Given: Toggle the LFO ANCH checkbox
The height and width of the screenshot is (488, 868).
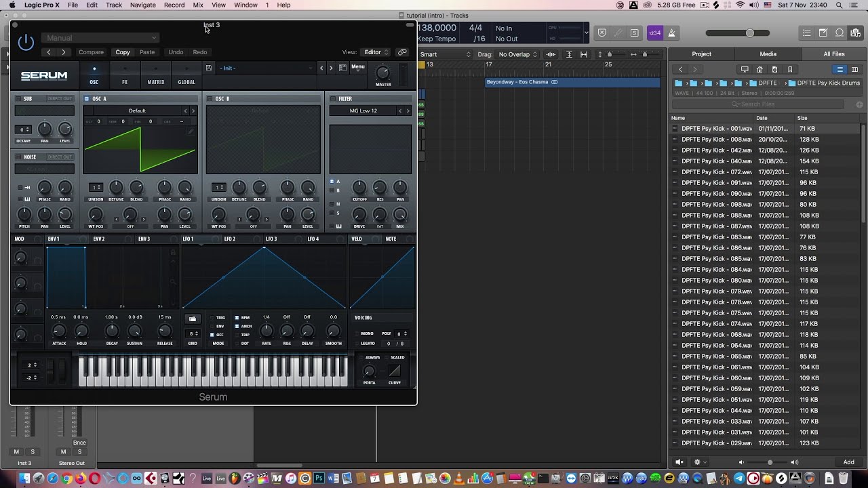Looking at the screenshot, I should pos(237,326).
